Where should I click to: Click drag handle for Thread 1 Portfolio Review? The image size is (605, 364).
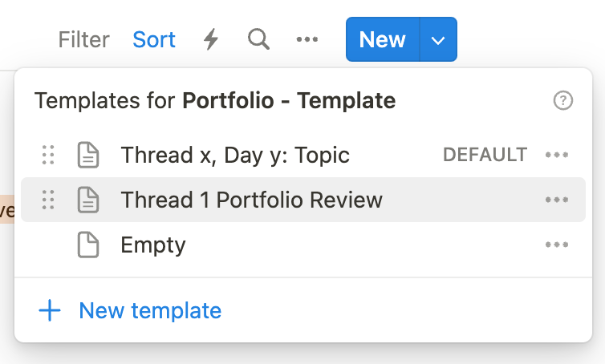pyautogui.click(x=48, y=200)
